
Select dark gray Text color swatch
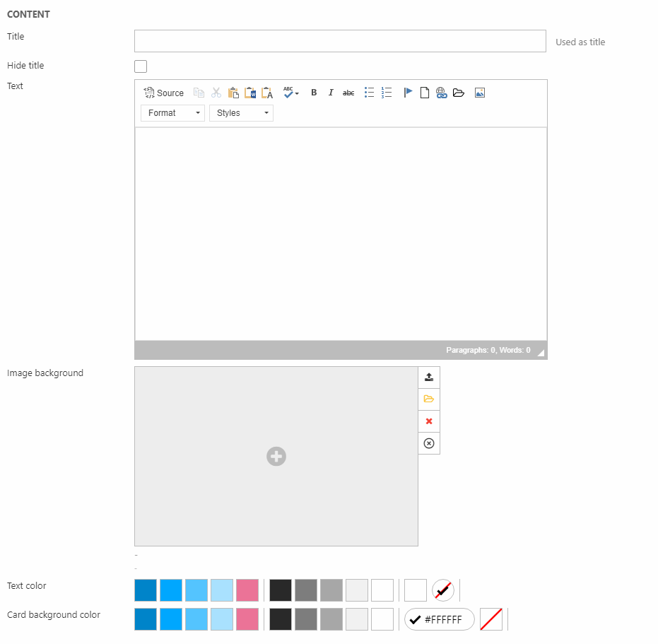point(306,590)
